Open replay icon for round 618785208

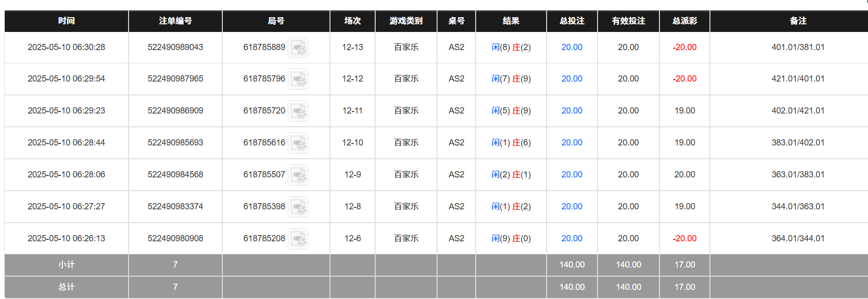point(299,239)
